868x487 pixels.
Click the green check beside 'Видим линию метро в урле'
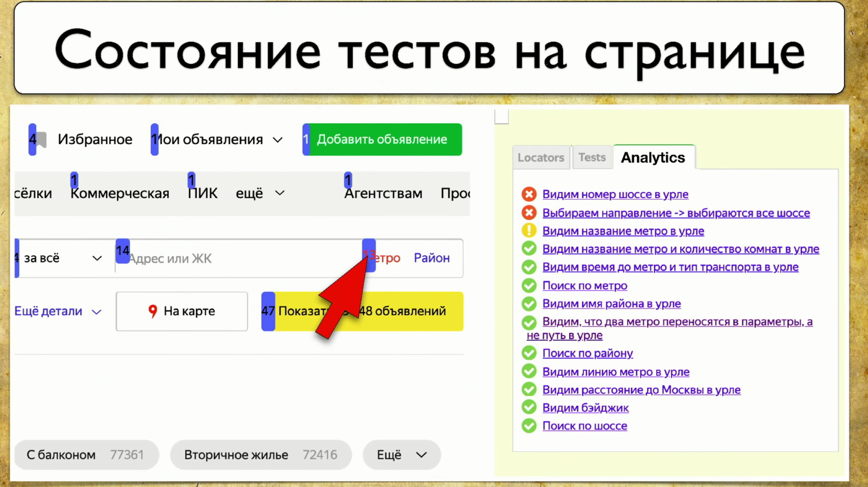[529, 371]
